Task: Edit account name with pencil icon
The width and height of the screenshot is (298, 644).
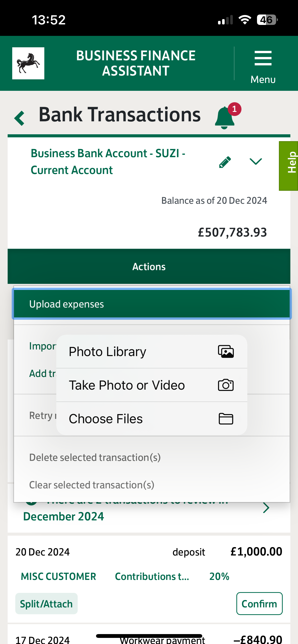Action: (x=225, y=162)
